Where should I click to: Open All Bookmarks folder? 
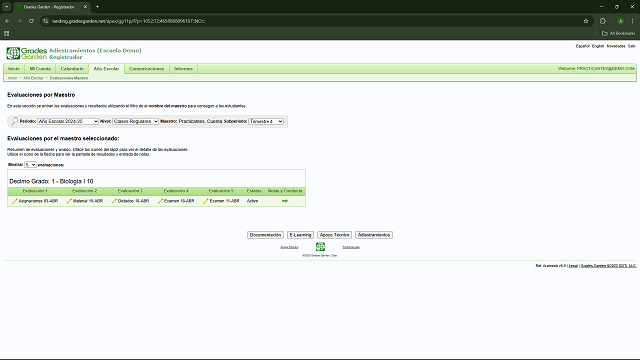(x=618, y=33)
